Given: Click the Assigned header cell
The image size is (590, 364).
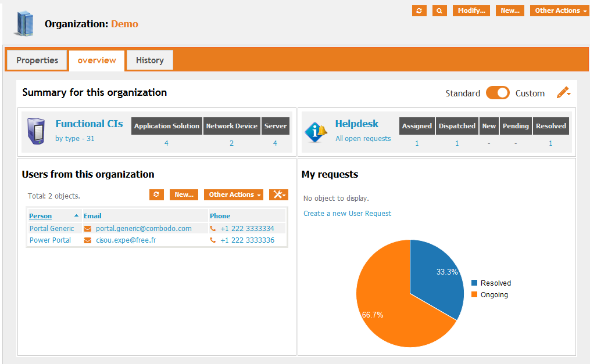Looking at the screenshot, I should pos(417,126).
